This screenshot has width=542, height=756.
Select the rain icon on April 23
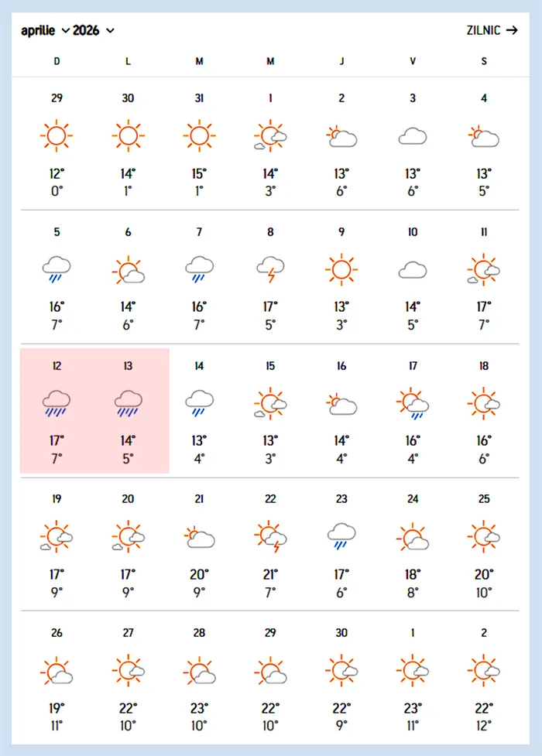pos(341,536)
